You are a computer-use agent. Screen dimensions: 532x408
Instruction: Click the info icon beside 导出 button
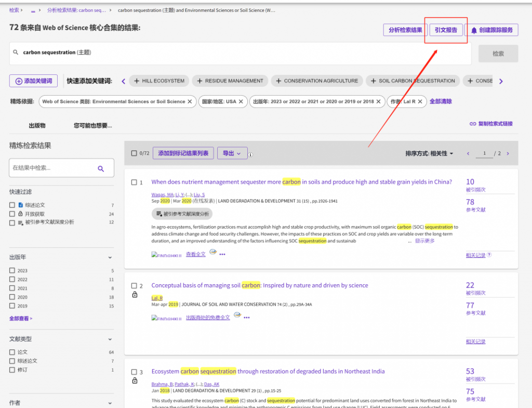[x=251, y=153]
